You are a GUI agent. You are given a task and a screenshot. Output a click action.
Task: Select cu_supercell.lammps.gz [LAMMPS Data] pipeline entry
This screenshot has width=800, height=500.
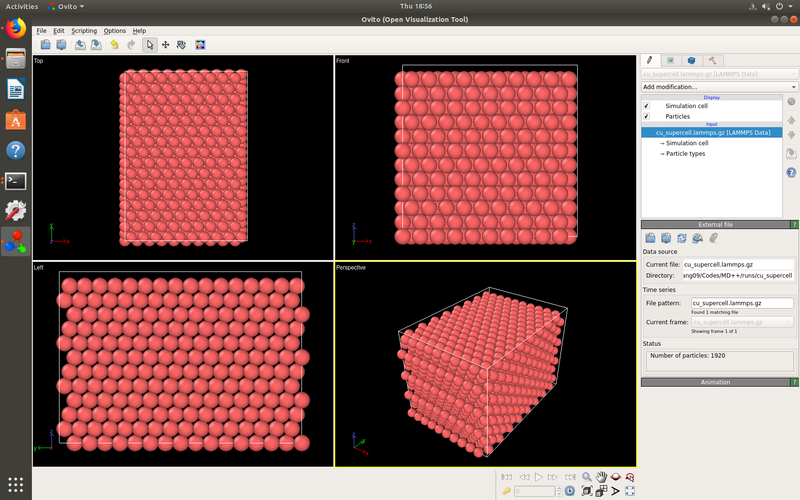(x=712, y=133)
